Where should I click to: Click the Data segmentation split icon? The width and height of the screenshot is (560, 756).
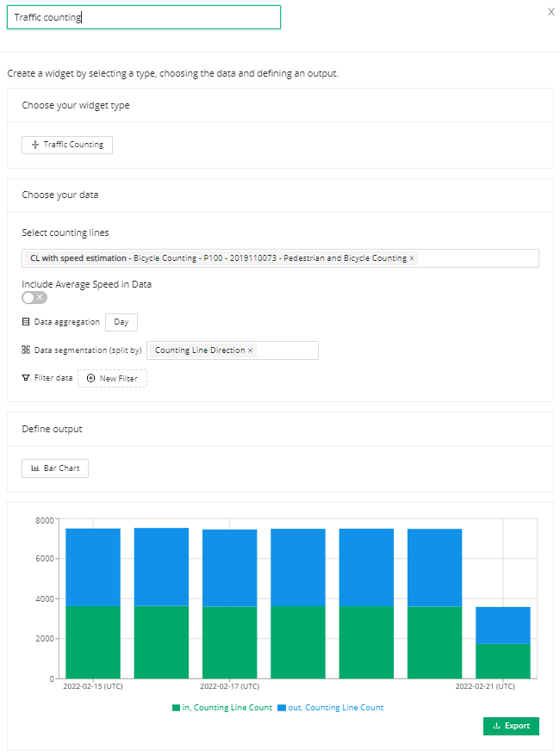(x=26, y=350)
